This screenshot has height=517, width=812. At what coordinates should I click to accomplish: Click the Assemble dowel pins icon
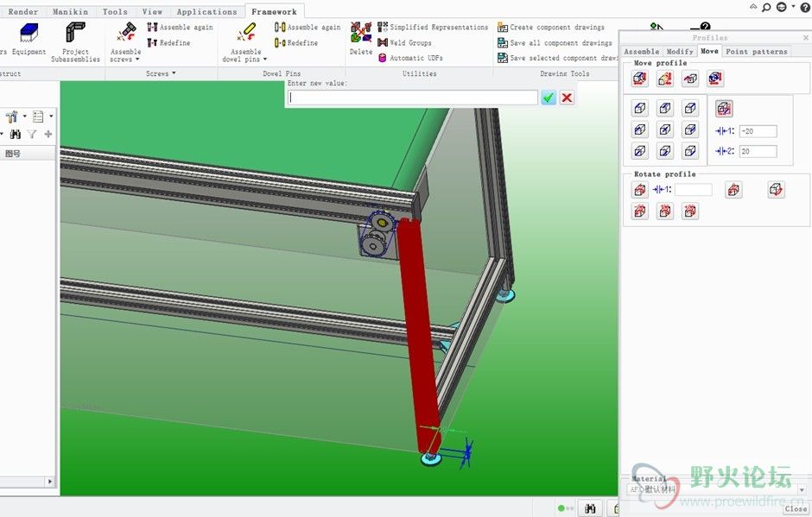(x=246, y=32)
